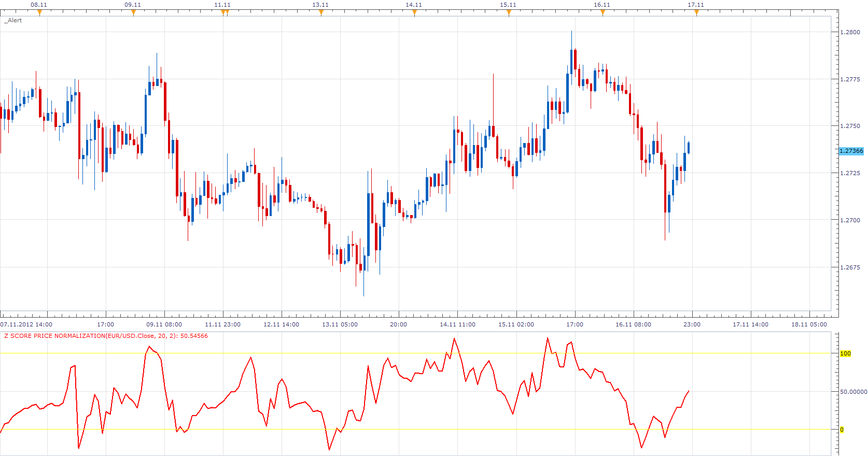This screenshot has height=456, width=868.
Task: Click the 16.11 08:00 time axis label
Action: pyautogui.click(x=633, y=324)
